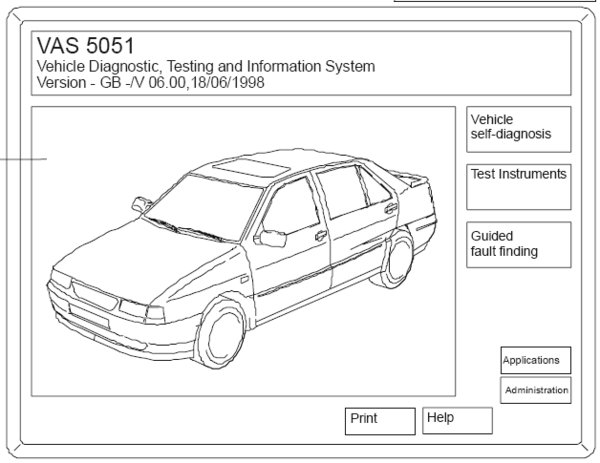Click the Administration button
Screen dimensions: 600x463
[536, 390]
